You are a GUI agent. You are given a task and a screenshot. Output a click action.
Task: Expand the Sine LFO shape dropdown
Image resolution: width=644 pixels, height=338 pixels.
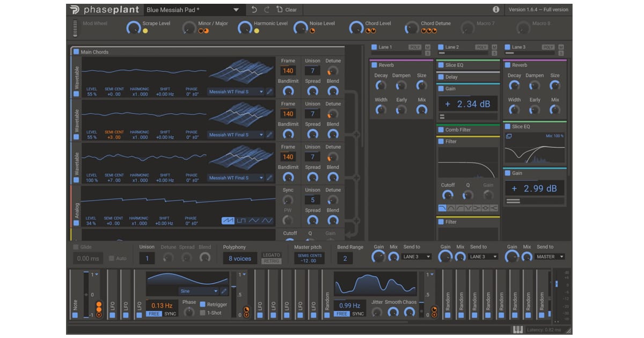[216, 291]
